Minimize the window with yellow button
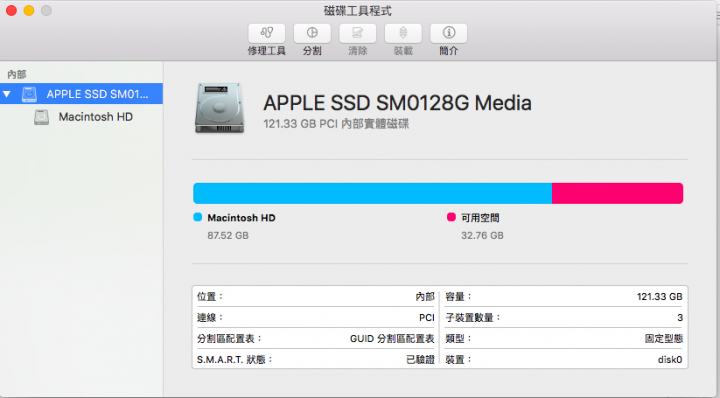 (x=29, y=11)
